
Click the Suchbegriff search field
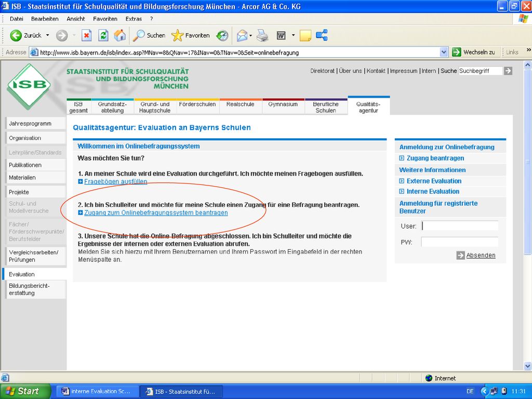(481, 71)
